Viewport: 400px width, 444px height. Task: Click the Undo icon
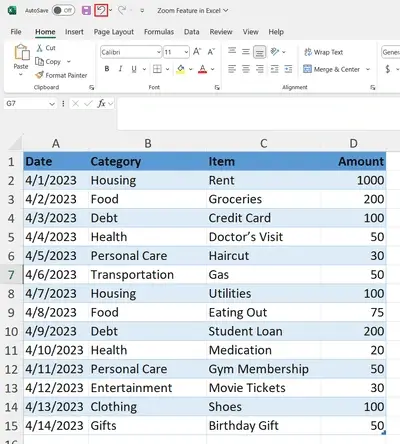click(101, 11)
